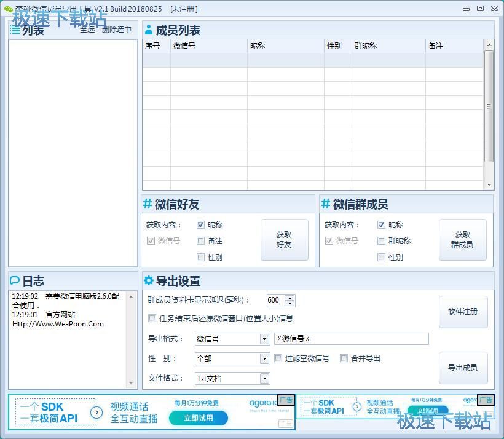Click the 获取好友 button

click(284, 240)
